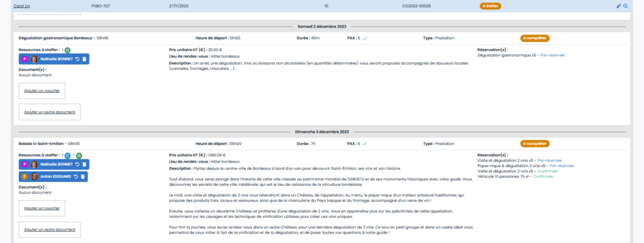Click 'Pré-réservée' status of Dégustation gastronomique x5
This screenshot has width=644, height=243.
pyautogui.click(x=552, y=55)
